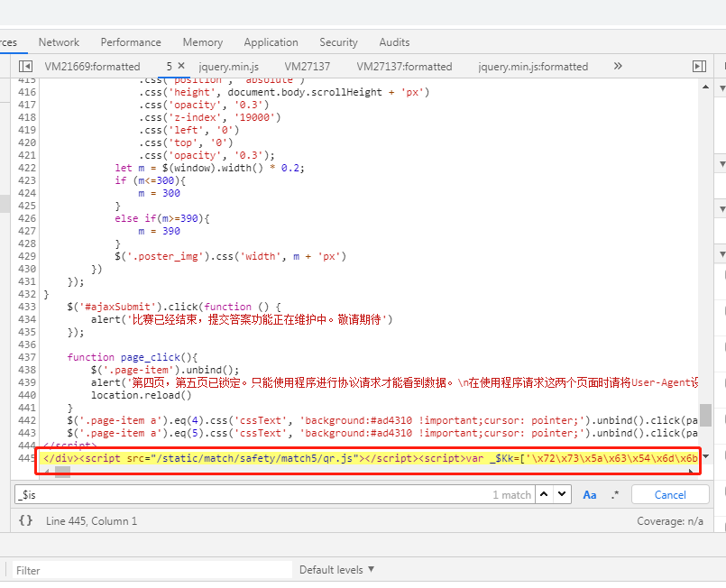Viewport: 726px width, 588px height.
Task: Cancel the source search
Action: coord(670,494)
